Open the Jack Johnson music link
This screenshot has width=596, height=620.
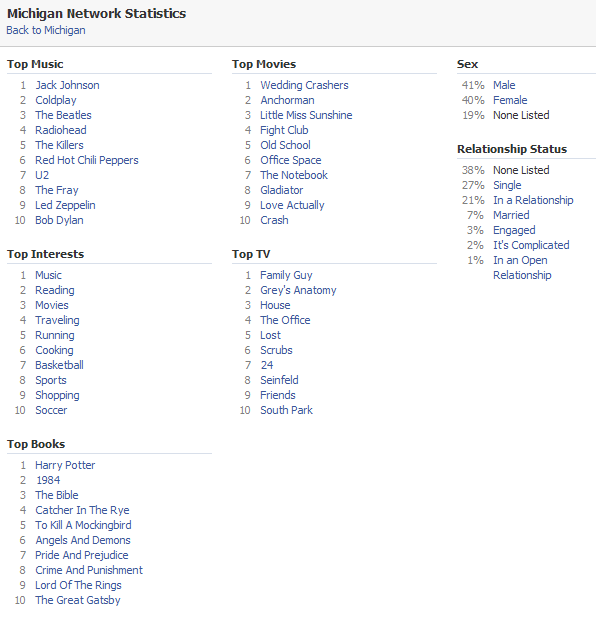click(67, 85)
